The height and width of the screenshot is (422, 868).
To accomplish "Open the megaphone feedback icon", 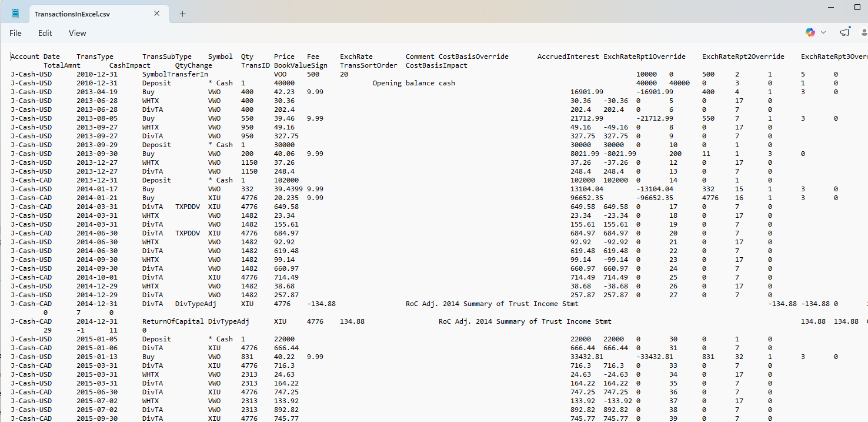I will coord(845,32).
